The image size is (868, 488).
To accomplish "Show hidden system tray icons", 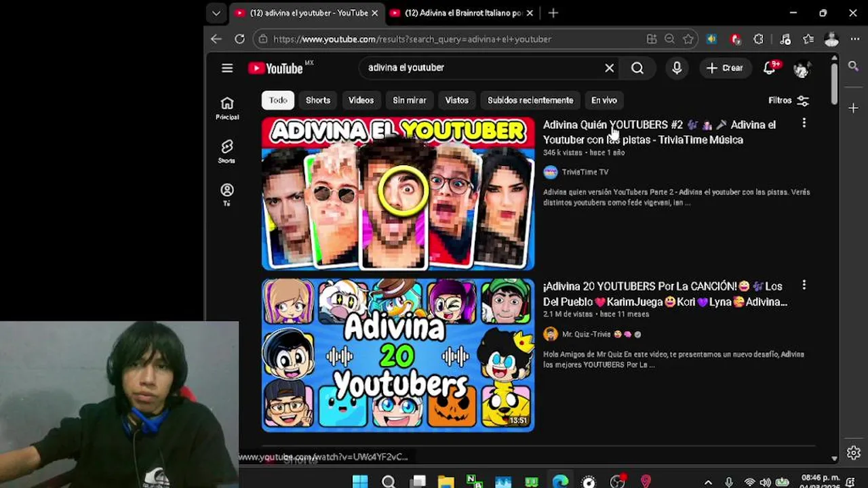I will pos(708,483).
